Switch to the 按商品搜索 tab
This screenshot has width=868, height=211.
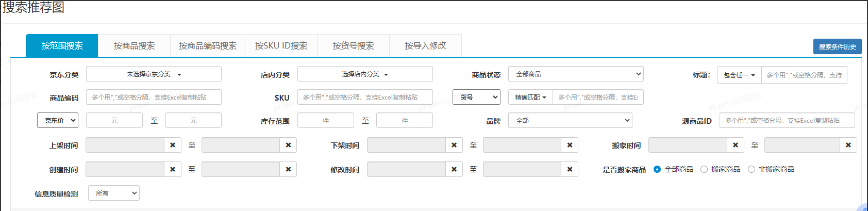(134, 46)
